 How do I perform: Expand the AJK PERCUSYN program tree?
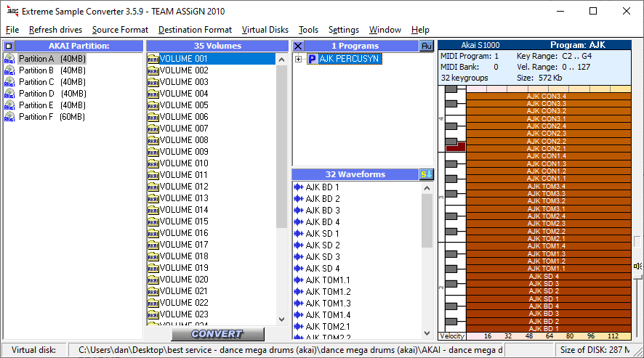[x=299, y=59]
